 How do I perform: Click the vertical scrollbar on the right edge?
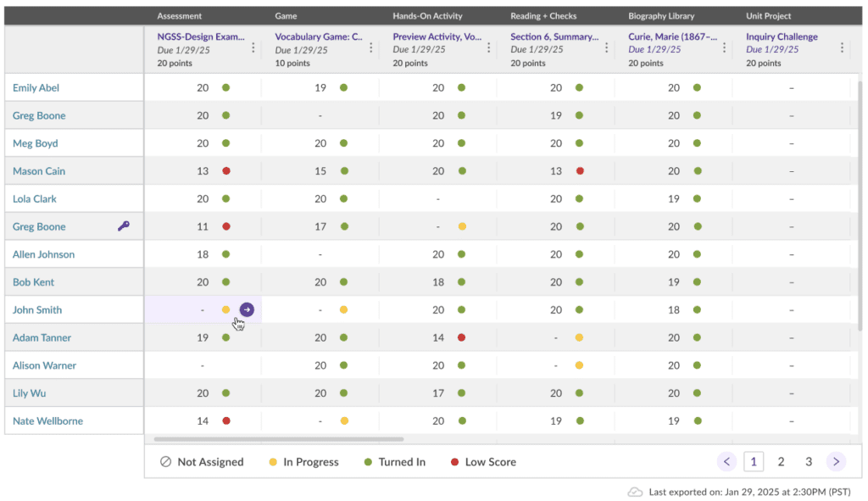pyautogui.click(x=861, y=203)
